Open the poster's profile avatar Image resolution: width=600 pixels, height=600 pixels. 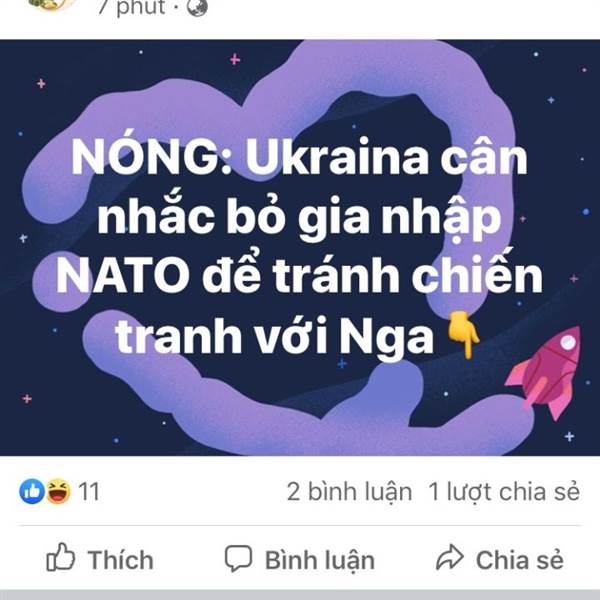[53, 5]
